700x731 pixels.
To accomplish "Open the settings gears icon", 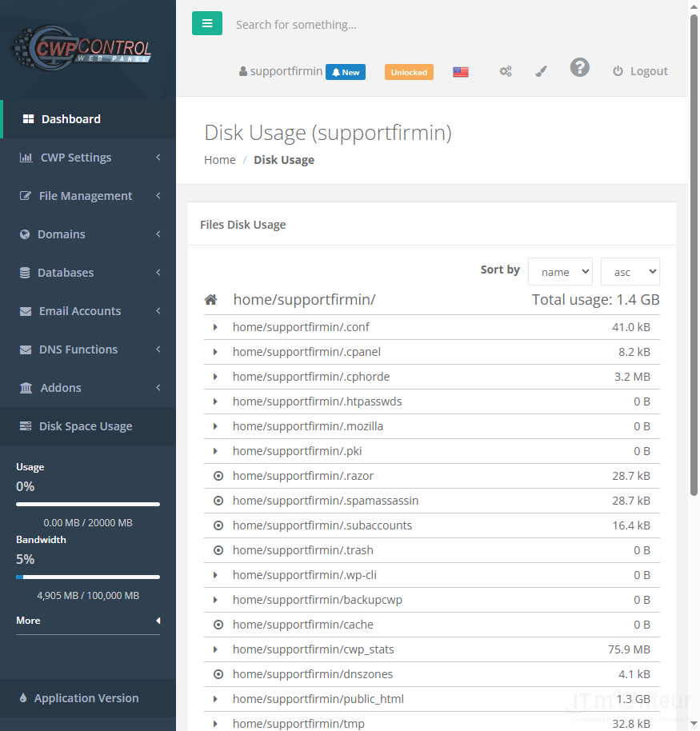I will click(x=506, y=71).
